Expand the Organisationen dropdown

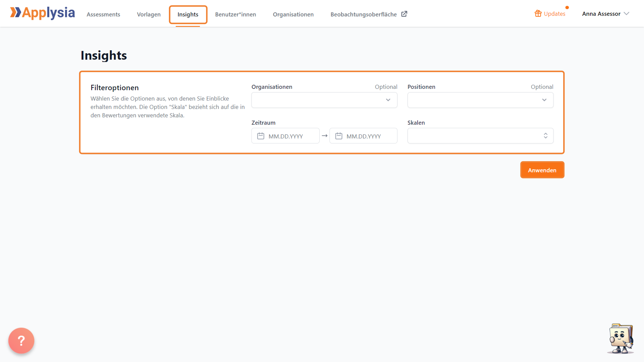point(324,100)
